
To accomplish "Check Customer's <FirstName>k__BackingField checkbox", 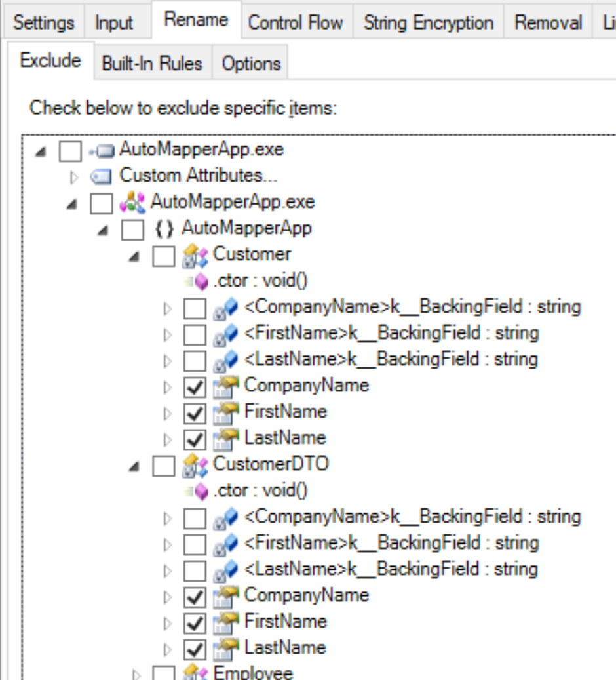I will (x=195, y=334).
